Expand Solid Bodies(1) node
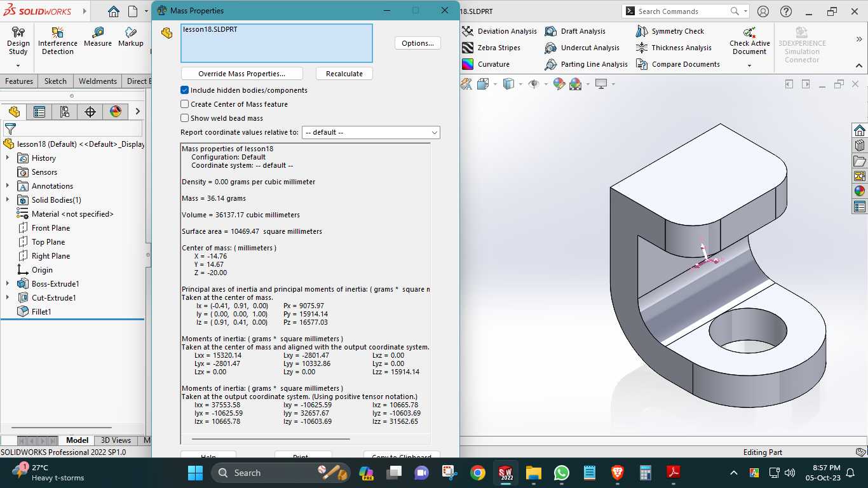 [8, 200]
